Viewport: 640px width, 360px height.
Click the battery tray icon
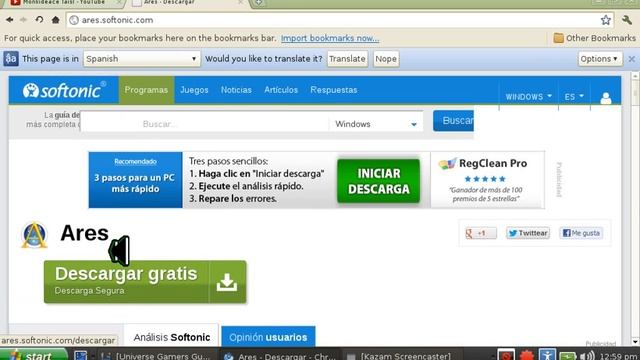[x=567, y=356]
